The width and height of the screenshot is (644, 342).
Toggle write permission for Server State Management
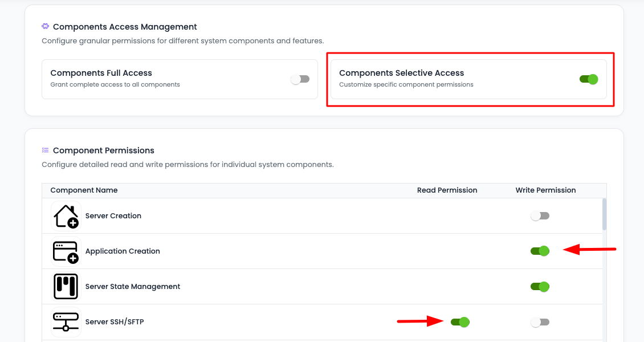click(x=540, y=286)
